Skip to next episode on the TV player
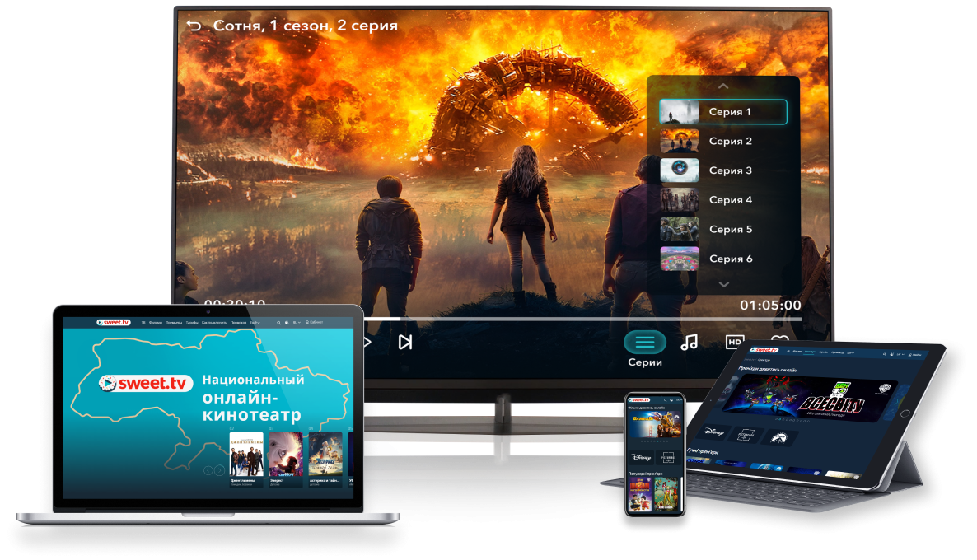This screenshot has width=977, height=560. click(x=405, y=342)
